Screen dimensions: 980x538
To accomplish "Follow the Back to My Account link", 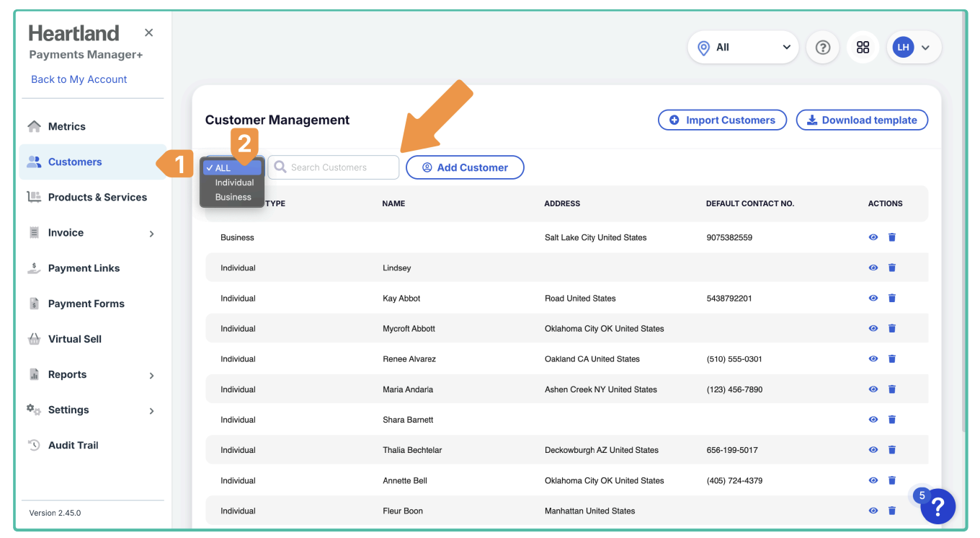I will tap(79, 79).
